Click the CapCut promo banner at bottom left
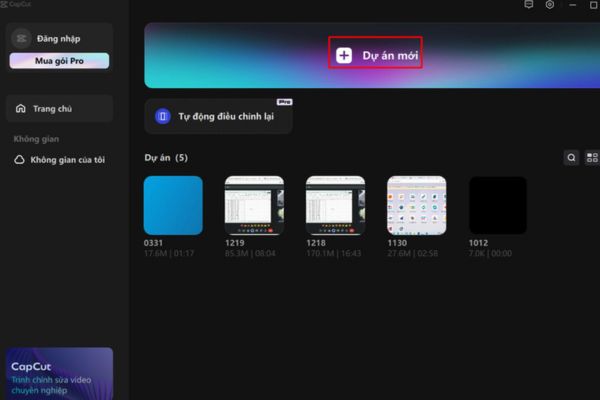 [59, 373]
